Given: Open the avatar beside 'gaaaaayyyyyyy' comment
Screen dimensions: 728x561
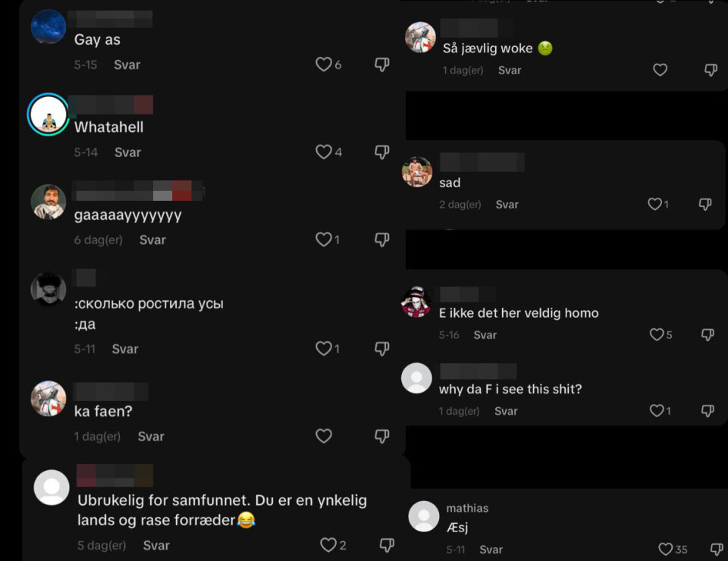Looking at the screenshot, I should pyautogui.click(x=49, y=202).
